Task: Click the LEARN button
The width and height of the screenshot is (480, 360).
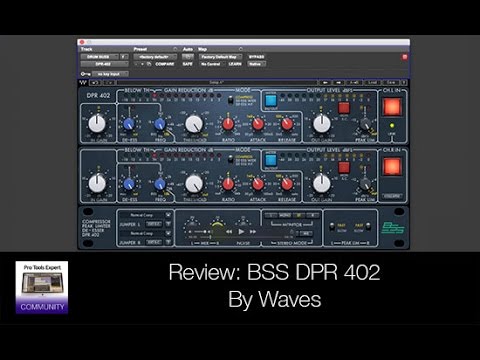Action: coord(235,64)
